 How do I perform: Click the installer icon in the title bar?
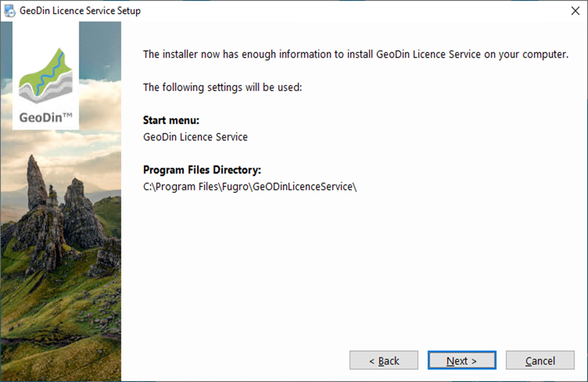coord(9,11)
